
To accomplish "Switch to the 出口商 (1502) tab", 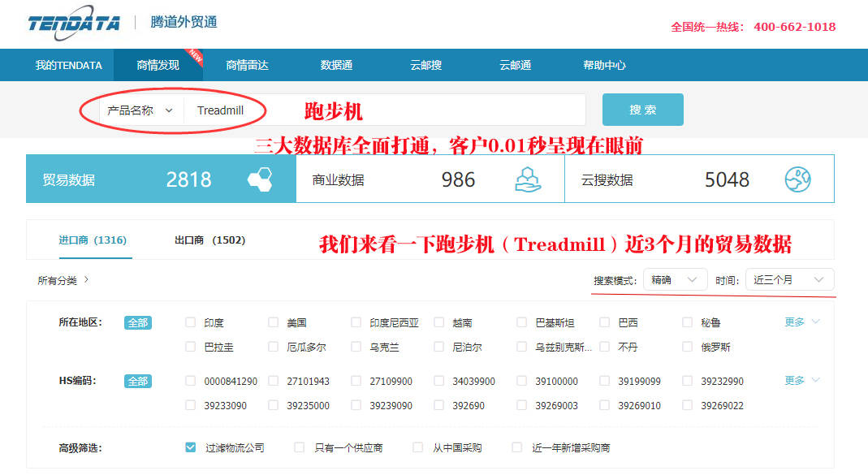I will (209, 240).
